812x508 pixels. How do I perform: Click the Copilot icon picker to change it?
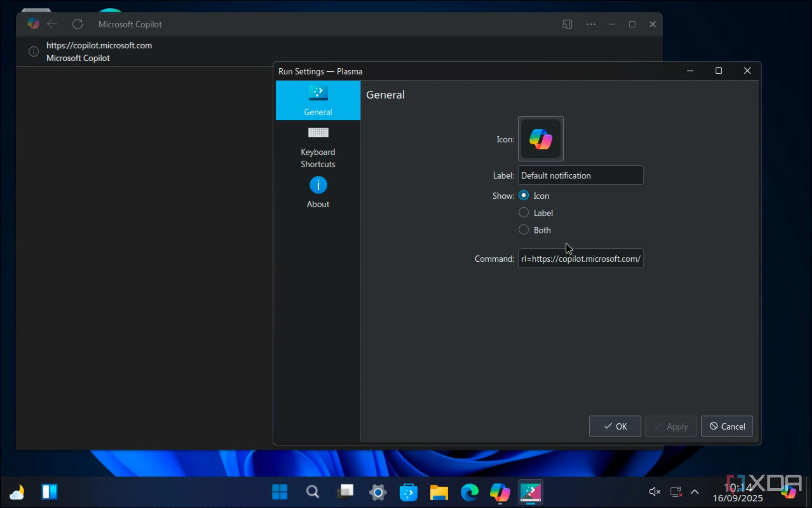(x=541, y=139)
